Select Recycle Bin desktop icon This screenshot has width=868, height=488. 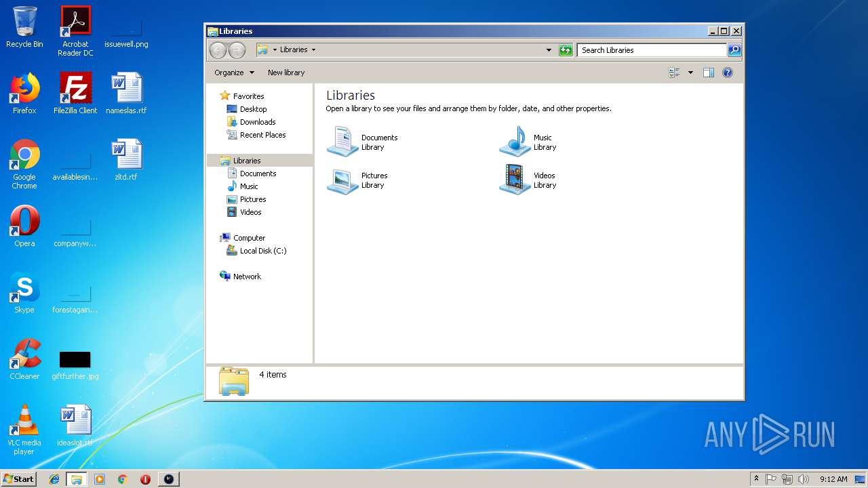coord(24,28)
